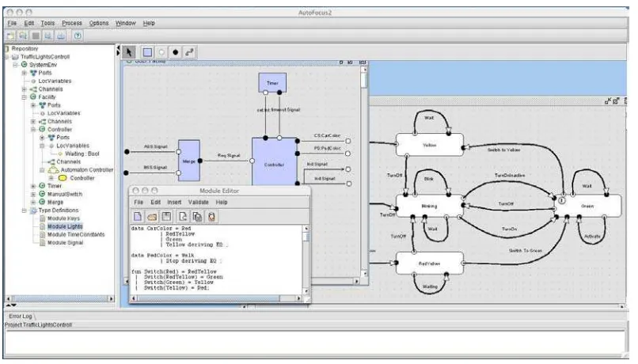Collapse the Type Definitions tree node
Viewport: 638px width, 364px height.
point(24,210)
